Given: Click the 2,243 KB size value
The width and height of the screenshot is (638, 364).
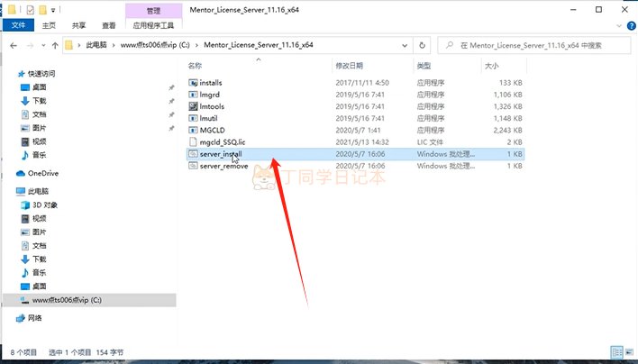Looking at the screenshot, I should pos(507,130).
